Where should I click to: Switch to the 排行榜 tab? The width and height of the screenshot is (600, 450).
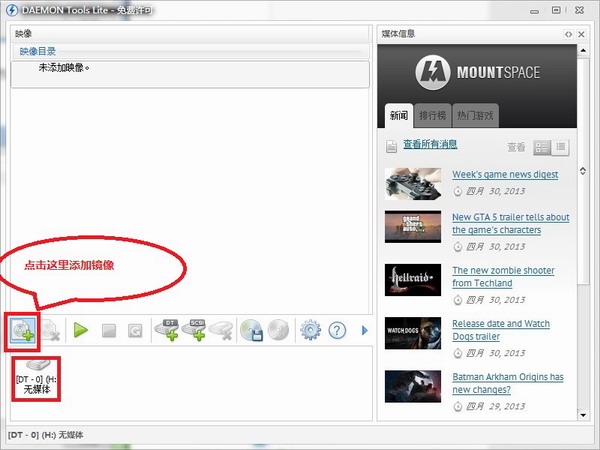pos(433,116)
